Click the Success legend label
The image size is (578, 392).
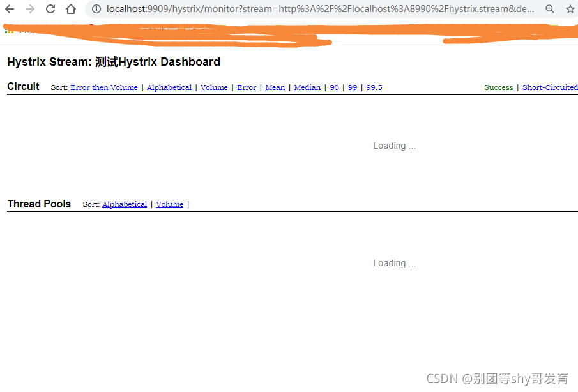(498, 87)
